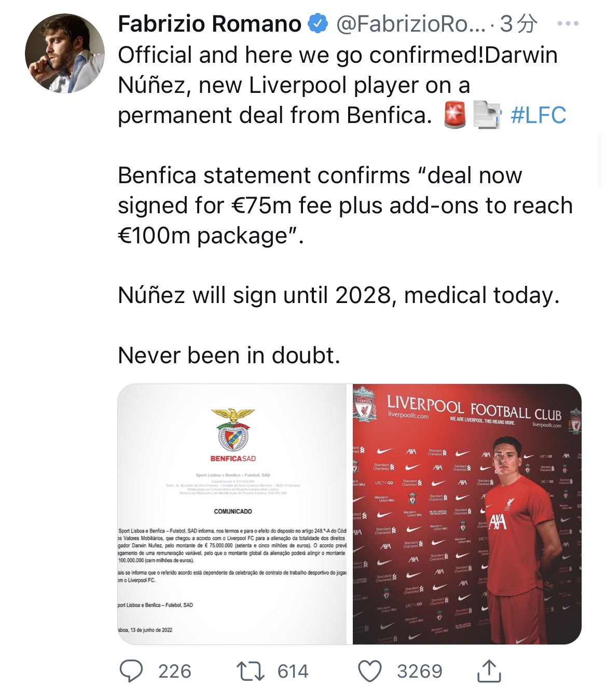Like the tweet with the heart icon
The height and width of the screenshot is (700, 607).
click(370, 671)
